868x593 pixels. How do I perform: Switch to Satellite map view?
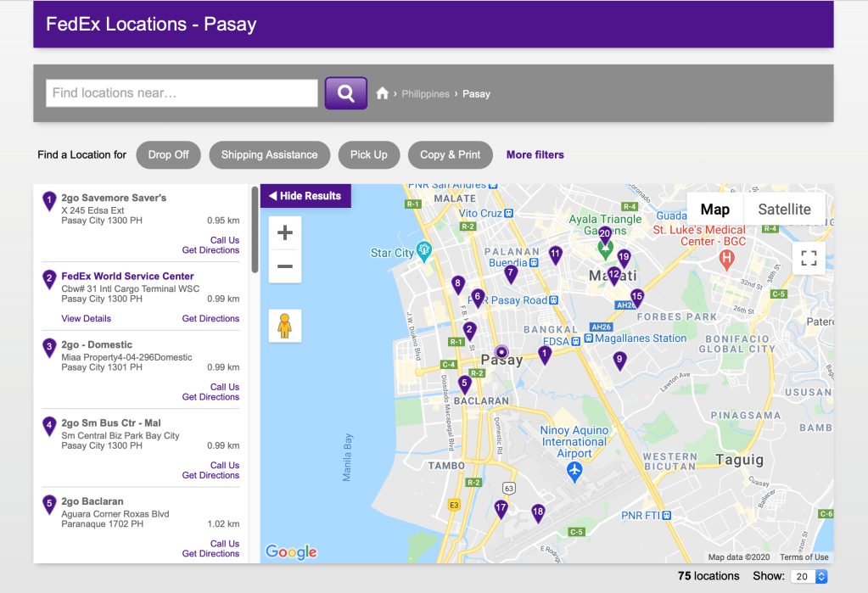pos(784,210)
